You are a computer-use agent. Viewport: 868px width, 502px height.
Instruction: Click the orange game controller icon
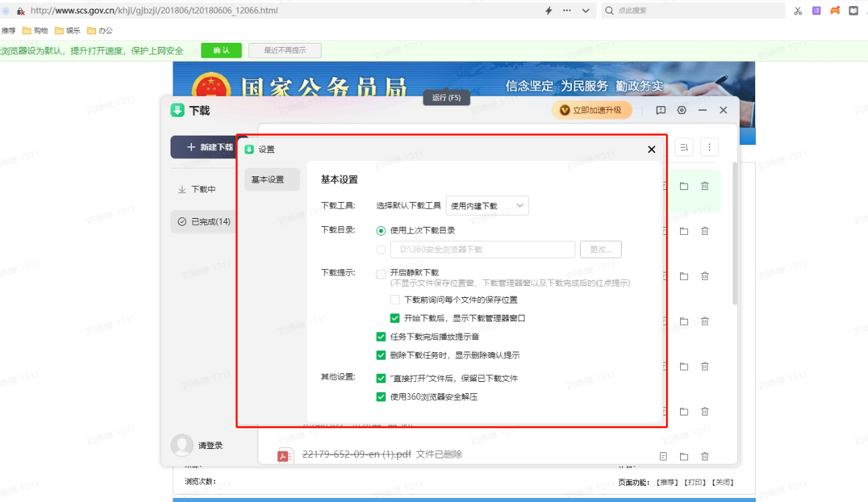pos(835,11)
